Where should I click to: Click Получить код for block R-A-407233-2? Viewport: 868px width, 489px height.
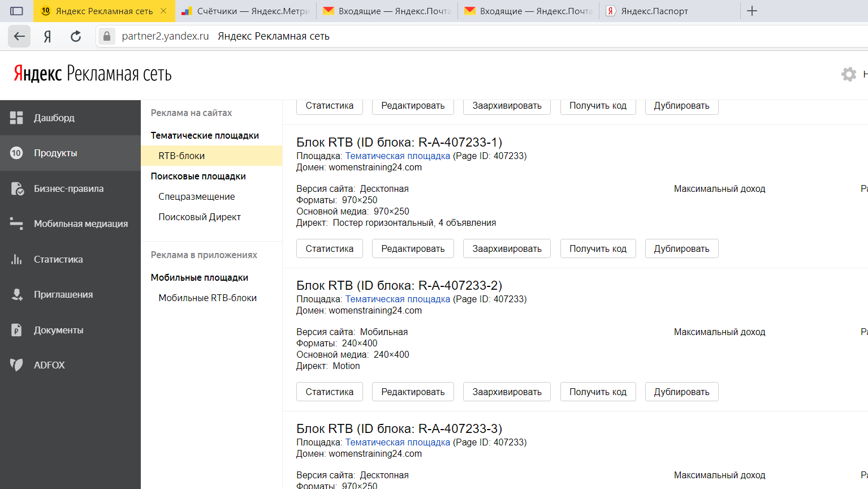click(598, 392)
